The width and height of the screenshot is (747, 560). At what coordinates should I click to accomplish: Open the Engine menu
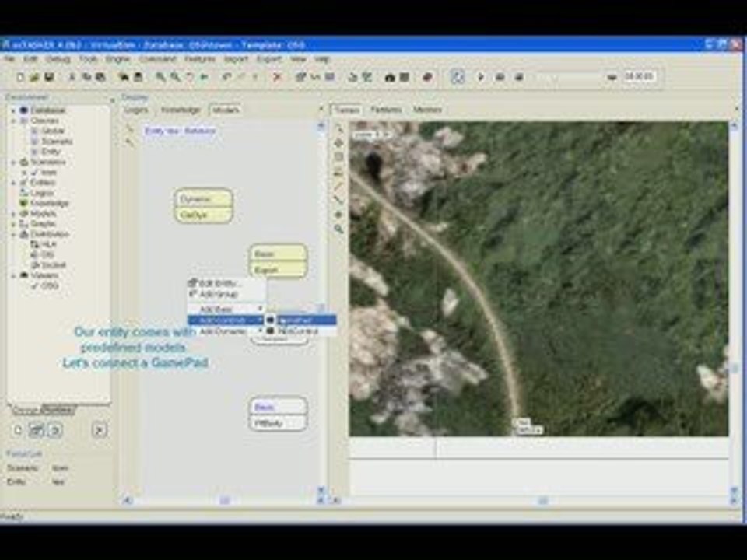[117, 59]
